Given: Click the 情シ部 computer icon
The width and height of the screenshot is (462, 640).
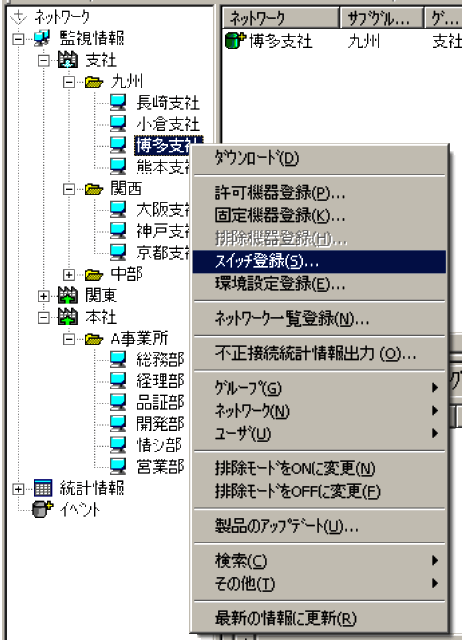Looking at the screenshot, I should coord(118,444).
